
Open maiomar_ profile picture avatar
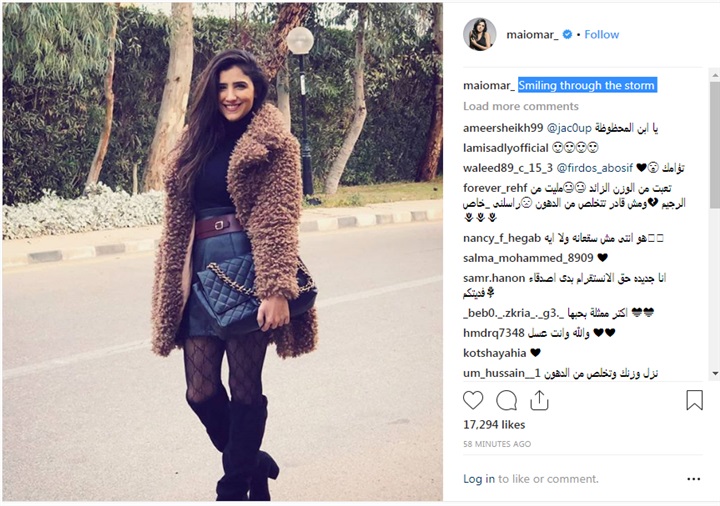click(479, 34)
